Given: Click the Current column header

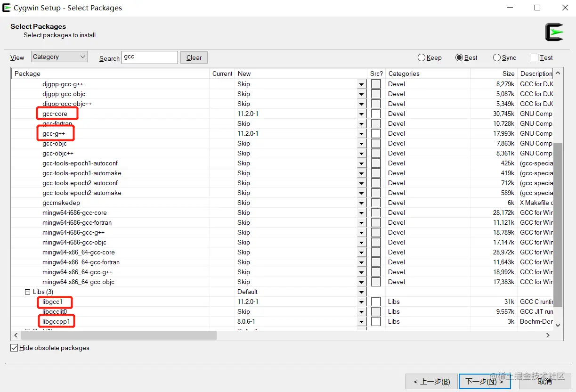Looking at the screenshot, I should click(x=222, y=73).
